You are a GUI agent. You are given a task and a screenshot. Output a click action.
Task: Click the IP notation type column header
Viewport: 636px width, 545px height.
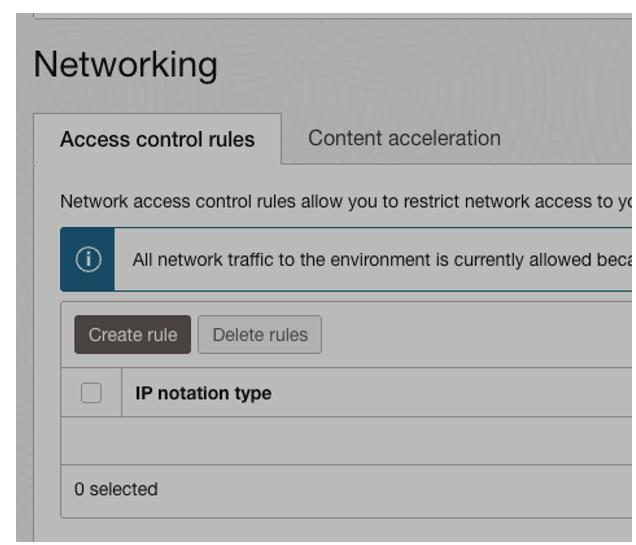(x=203, y=393)
